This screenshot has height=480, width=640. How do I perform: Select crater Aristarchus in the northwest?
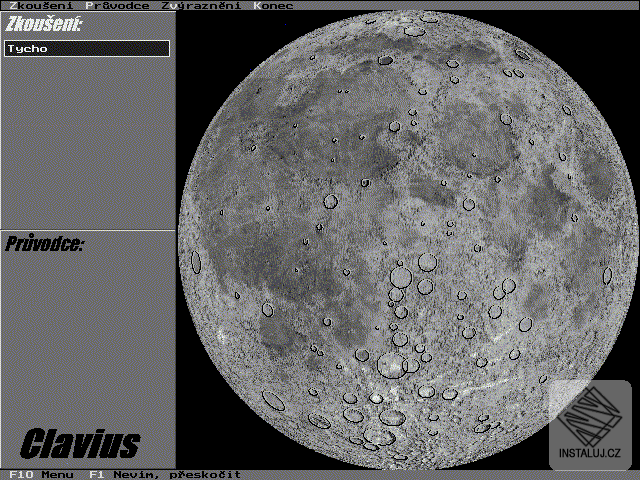point(253,148)
